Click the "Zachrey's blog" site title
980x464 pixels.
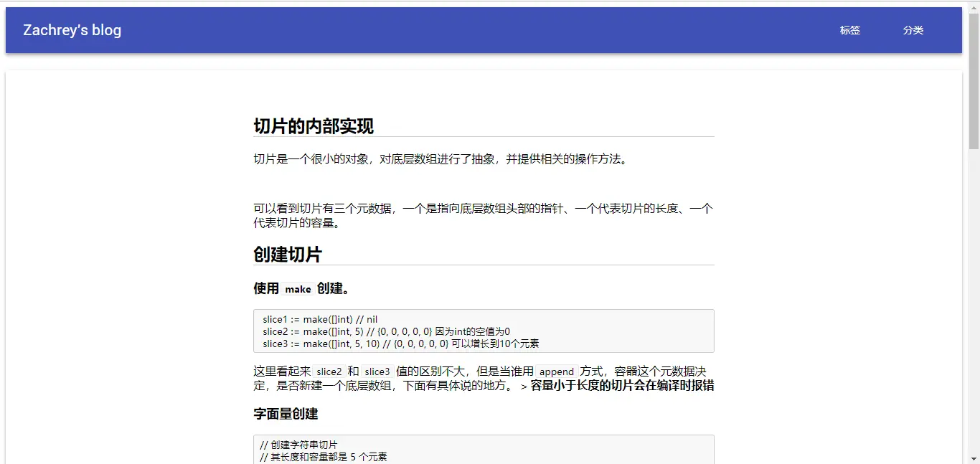click(71, 29)
